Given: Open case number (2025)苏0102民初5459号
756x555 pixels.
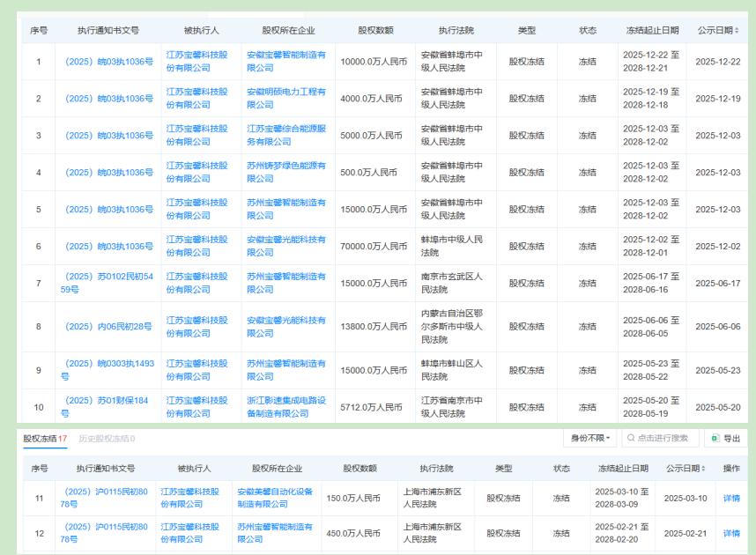Looking at the screenshot, I should pyautogui.click(x=107, y=283).
